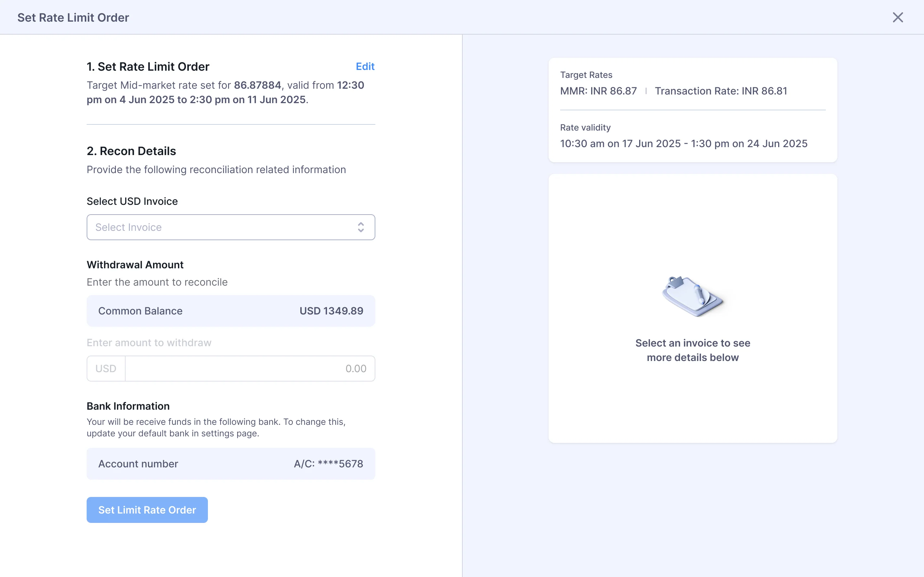Click the Edit link for the rate limit order
924x577 pixels.
[x=365, y=66]
